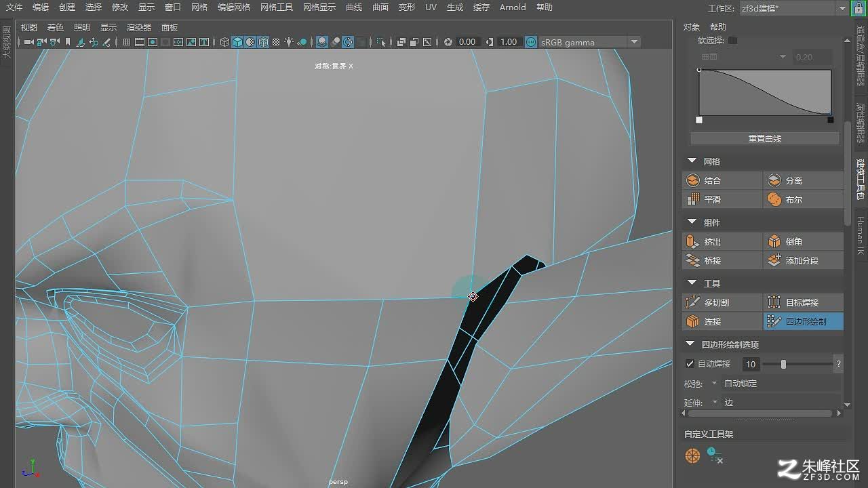Click the Smooth Shade All cube icon

pos(237,42)
